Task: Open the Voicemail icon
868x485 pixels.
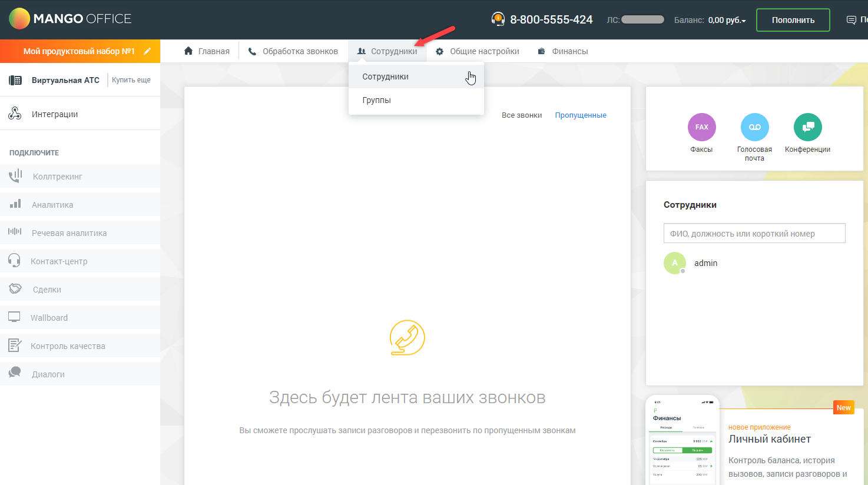Action: coord(754,127)
